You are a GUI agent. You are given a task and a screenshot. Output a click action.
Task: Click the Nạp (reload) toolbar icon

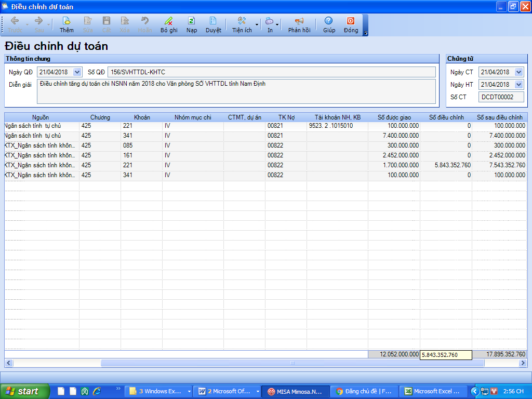[191, 21]
